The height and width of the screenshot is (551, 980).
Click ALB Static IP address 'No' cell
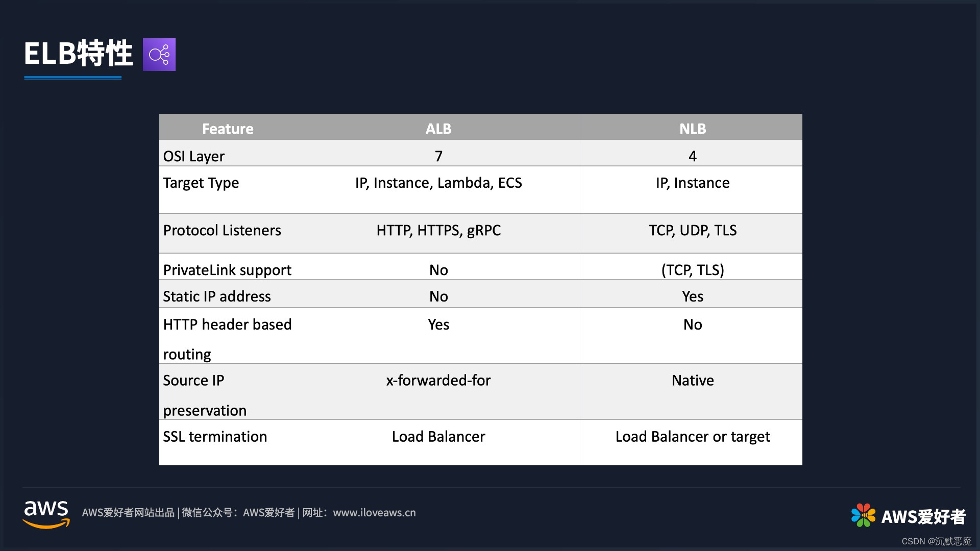[438, 296]
